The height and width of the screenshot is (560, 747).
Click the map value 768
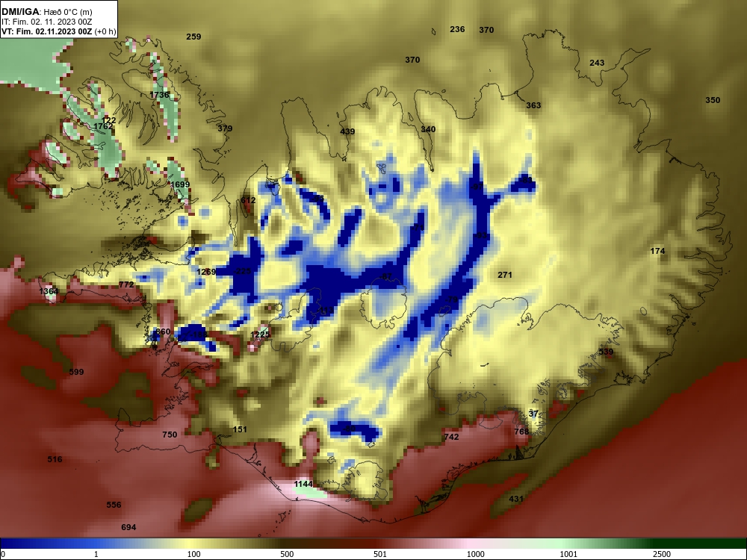521,432
